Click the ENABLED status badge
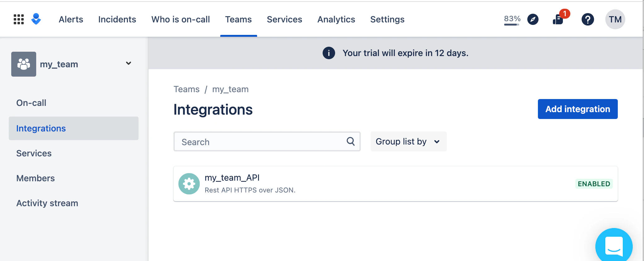644x261 pixels. (x=594, y=184)
